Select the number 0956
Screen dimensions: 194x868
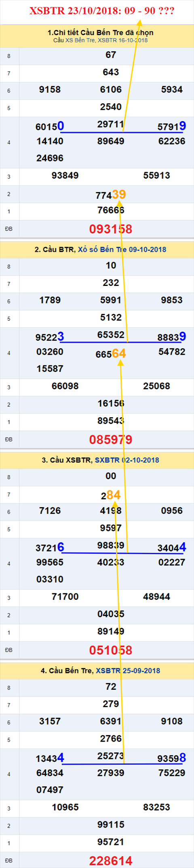[x=172, y=511]
